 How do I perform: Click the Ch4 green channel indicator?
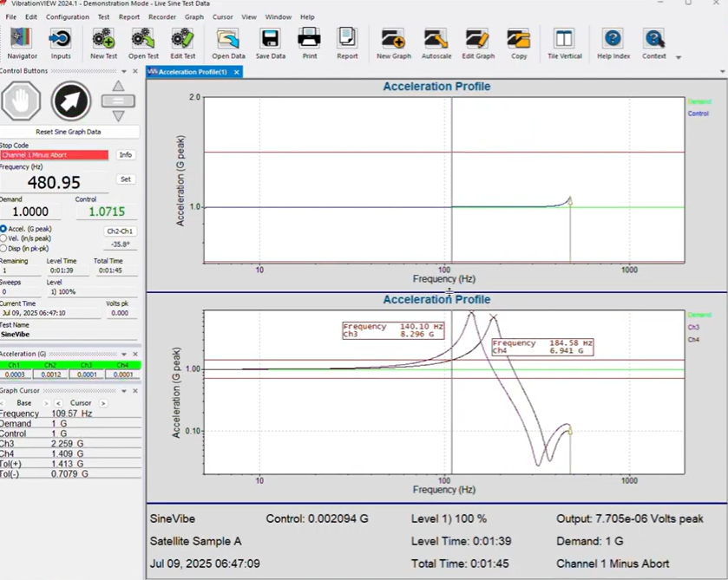click(122, 365)
